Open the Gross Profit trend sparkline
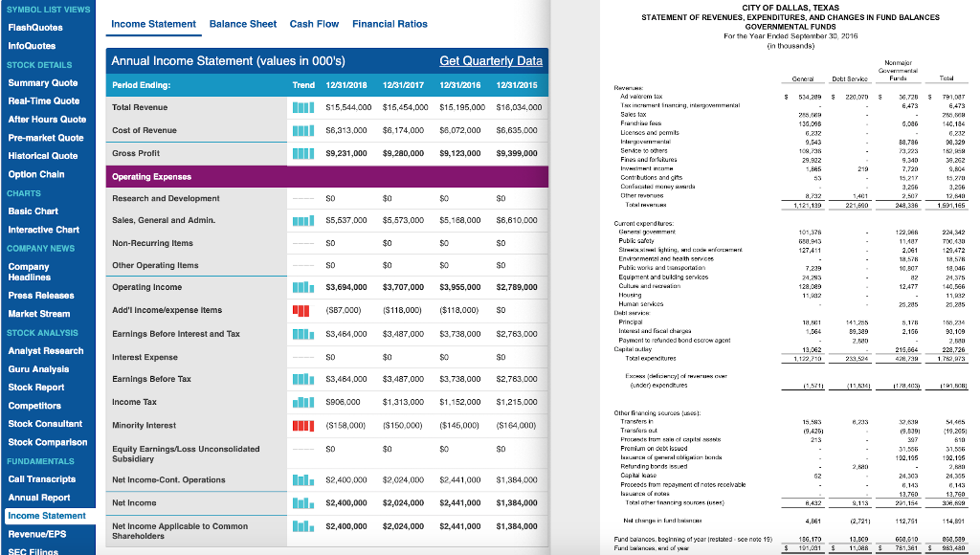Viewport: 980px width, 555px height. [303, 153]
